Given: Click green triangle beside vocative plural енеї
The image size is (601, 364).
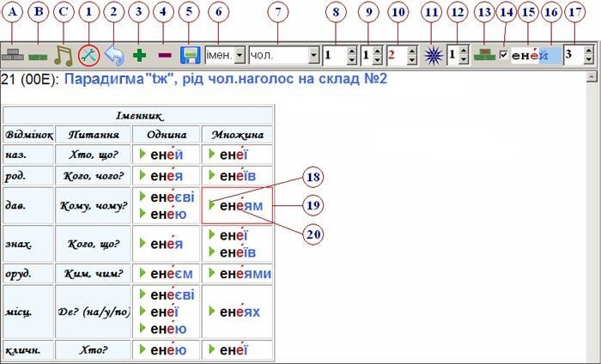Looking at the screenshot, I should pyautogui.click(x=212, y=349).
